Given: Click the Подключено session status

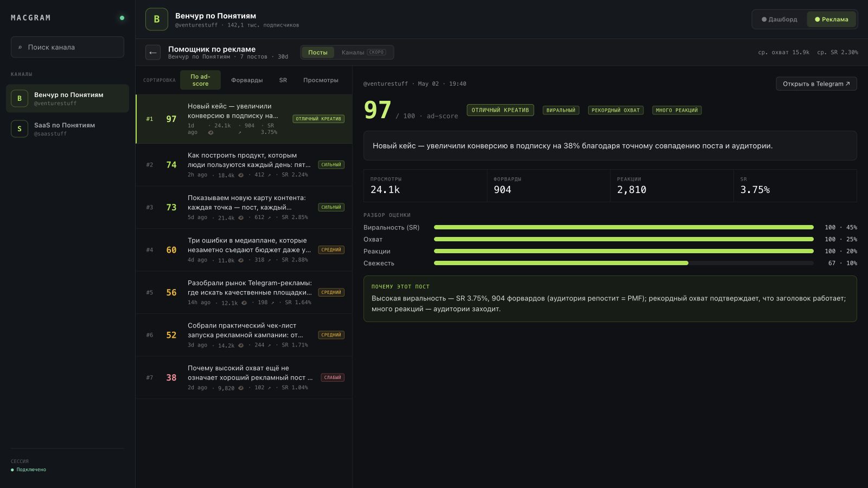Looking at the screenshot, I should [x=28, y=470].
